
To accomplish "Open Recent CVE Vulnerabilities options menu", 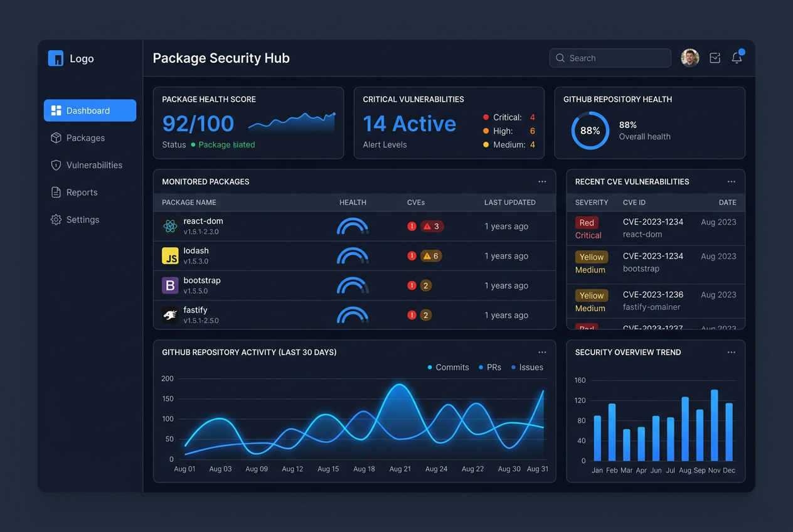I will [x=731, y=181].
